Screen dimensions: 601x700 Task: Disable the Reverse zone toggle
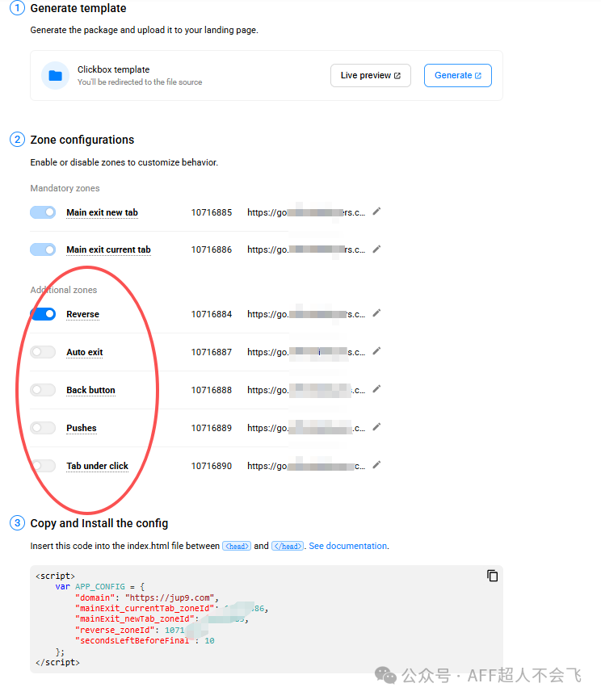point(43,314)
